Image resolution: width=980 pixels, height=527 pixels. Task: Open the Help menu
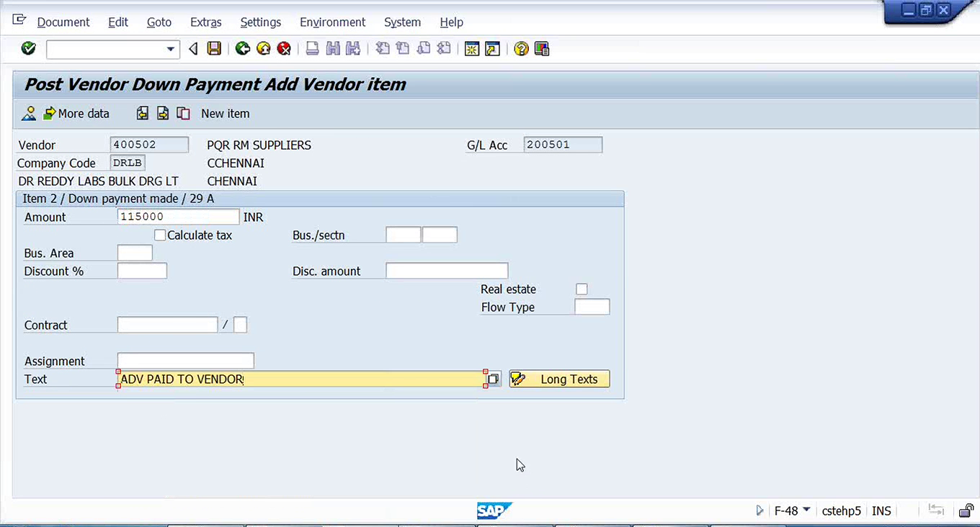click(x=452, y=22)
